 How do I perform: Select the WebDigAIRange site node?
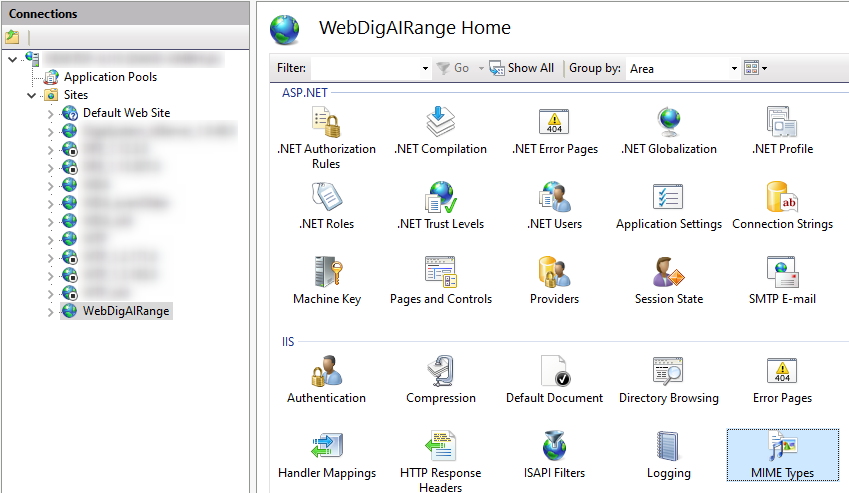[x=126, y=311]
